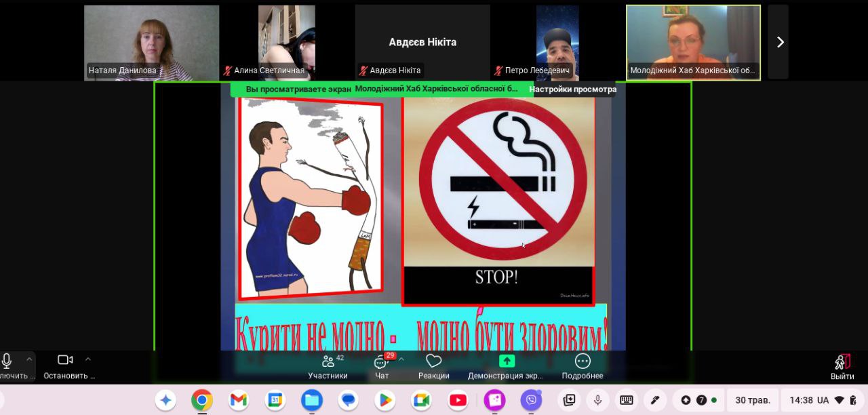Open Настройки просмотра view options
The width and height of the screenshot is (868, 415).
tap(573, 89)
